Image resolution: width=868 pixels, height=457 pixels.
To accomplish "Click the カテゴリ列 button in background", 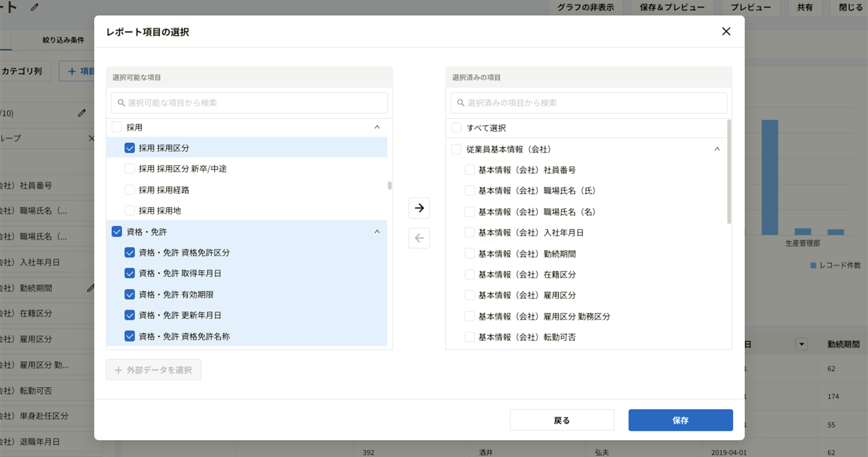I will pyautogui.click(x=25, y=71).
